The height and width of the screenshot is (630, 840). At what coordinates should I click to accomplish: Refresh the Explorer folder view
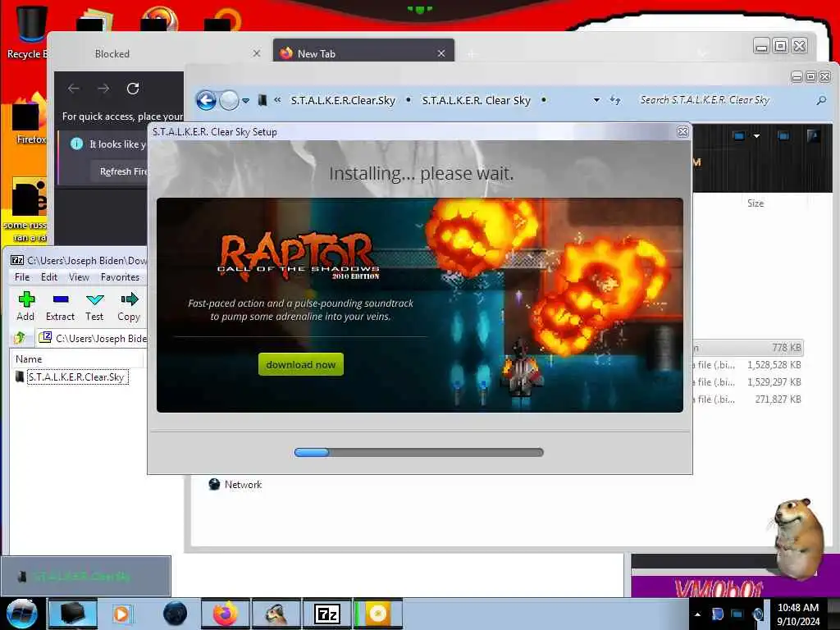[x=615, y=100]
